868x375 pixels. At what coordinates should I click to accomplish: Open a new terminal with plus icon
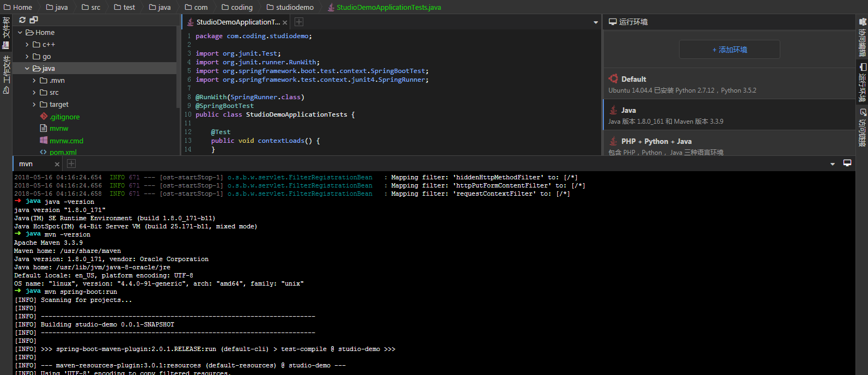tap(71, 164)
